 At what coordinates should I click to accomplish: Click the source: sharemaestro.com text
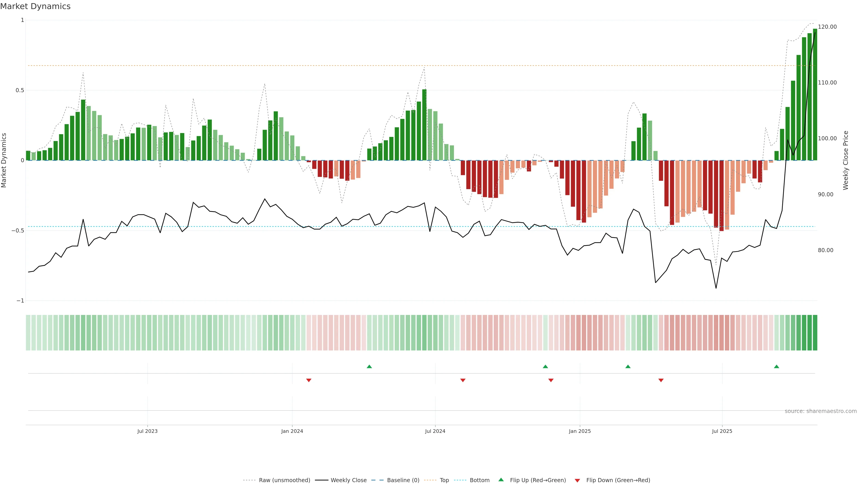(821, 411)
